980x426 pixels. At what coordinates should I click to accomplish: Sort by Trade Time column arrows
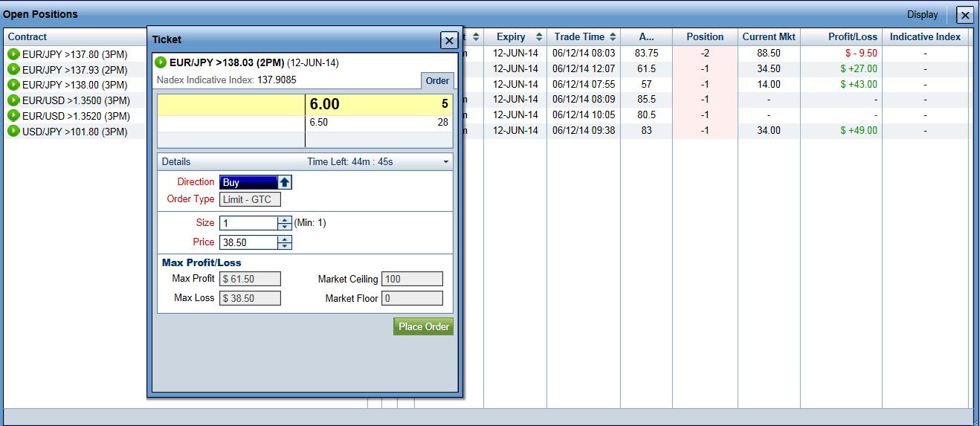click(x=613, y=37)
